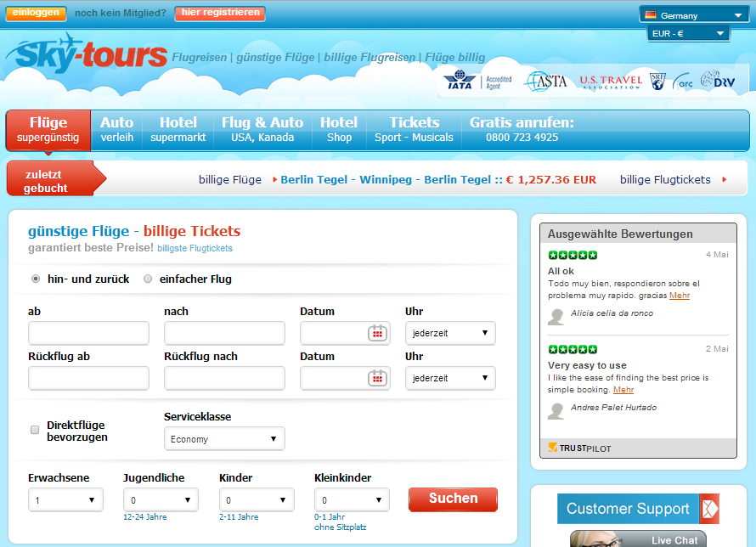Click the red icon beside Customer Support
The height and width of the screenshot is (547, 756).
click(709, 509)
